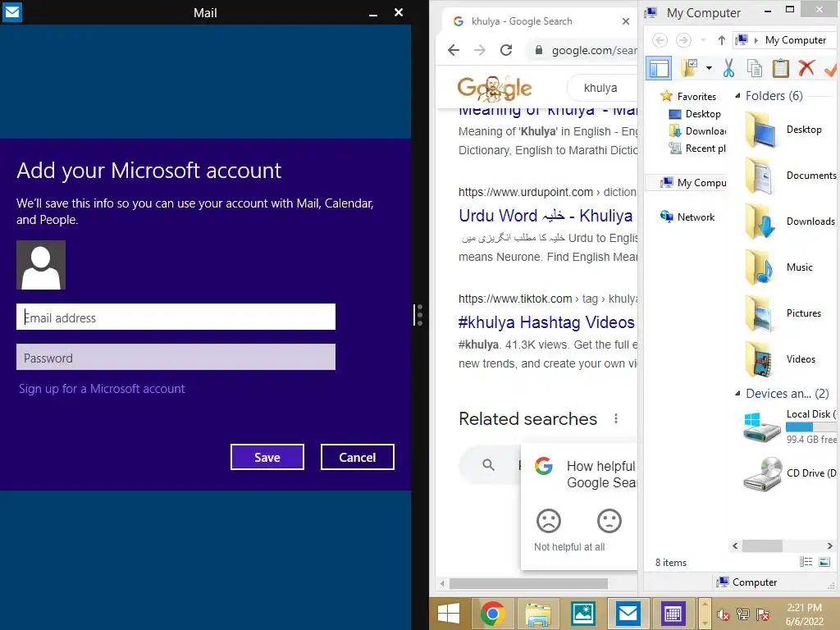Open the Windows Start button
The height and width of the screenshot is (630, 840).
449,614
